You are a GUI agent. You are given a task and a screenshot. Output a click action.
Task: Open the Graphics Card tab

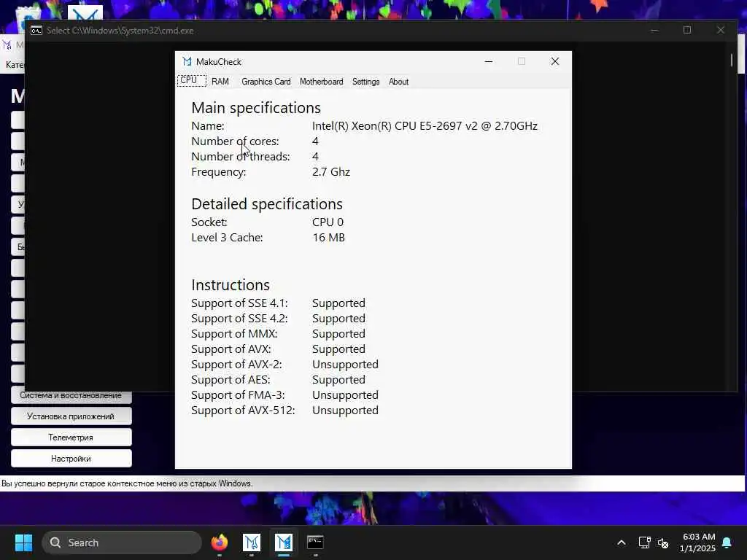point(266,82)
